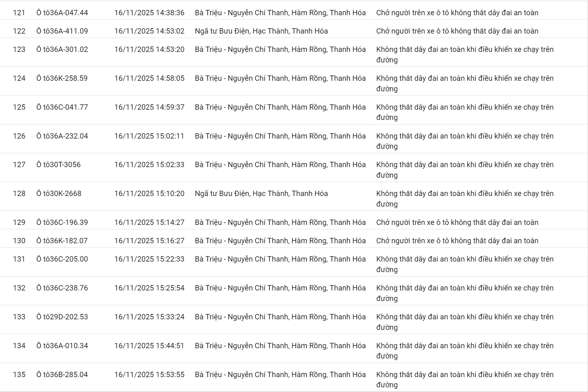
Task: Click license plate 36A-047.44 in row 121
Action: point(62,13)
